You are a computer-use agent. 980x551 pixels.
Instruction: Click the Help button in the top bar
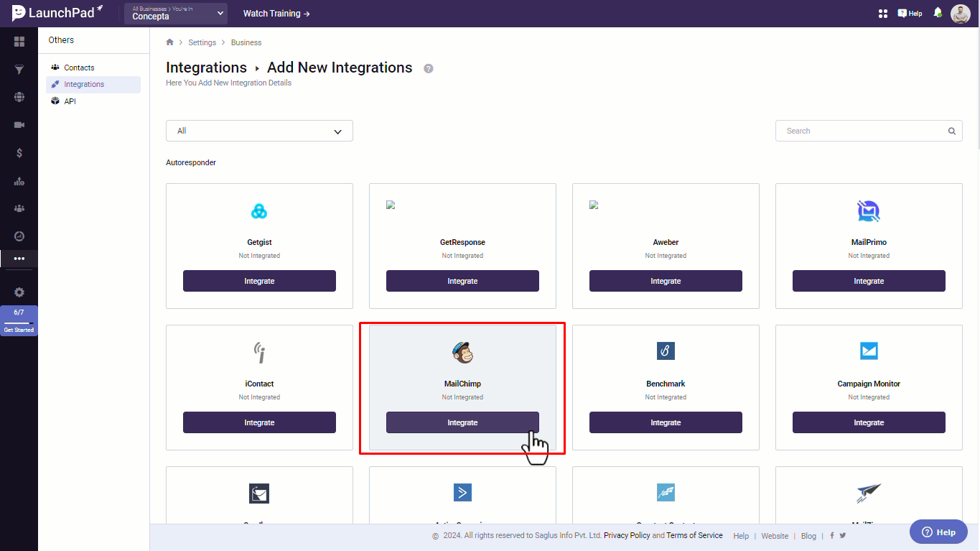pos(910,13)
